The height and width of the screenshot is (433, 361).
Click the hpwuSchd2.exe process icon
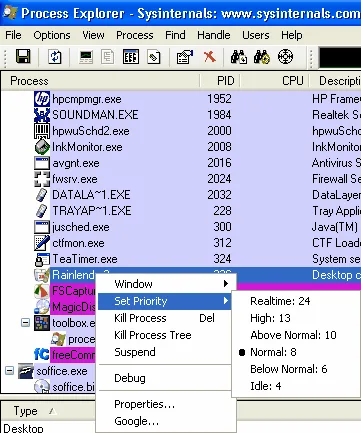[42, 131]
